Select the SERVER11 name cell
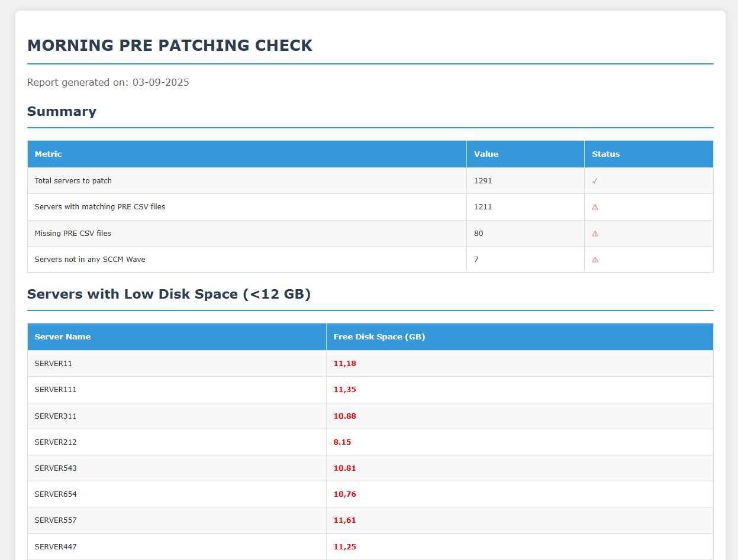The height and width of the screenshot is (560, 738). click(x=53, y=364)
